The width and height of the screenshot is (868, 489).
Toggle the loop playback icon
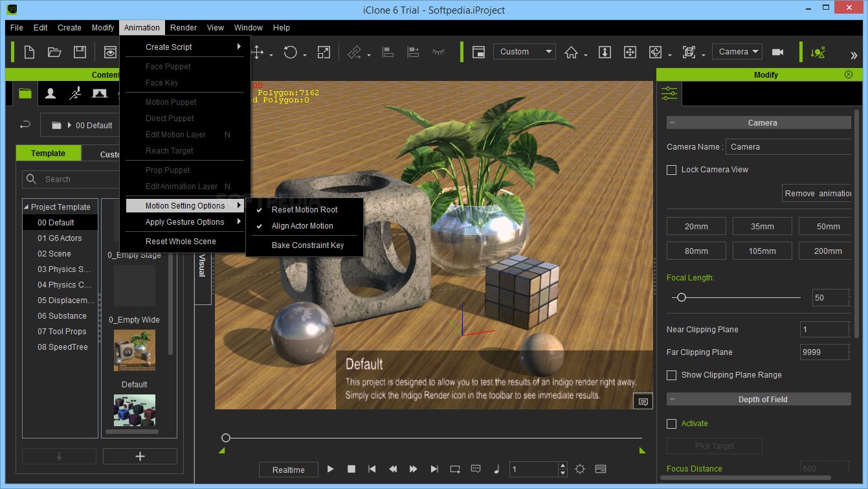455,470
